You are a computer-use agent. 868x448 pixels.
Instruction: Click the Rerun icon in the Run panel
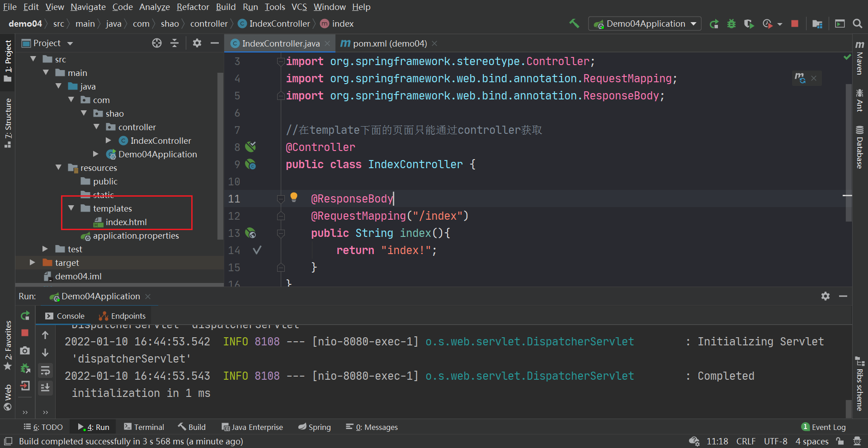click(x=25, y=316)
